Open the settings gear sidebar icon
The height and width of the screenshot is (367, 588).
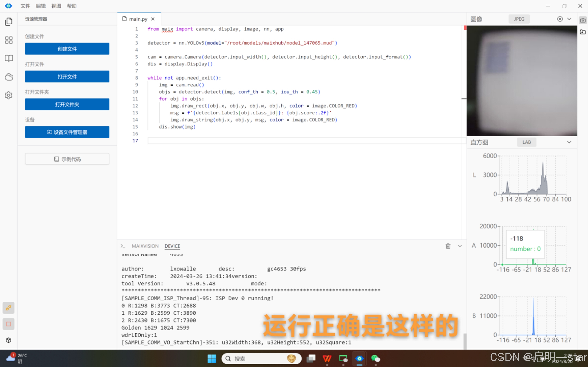click(x=9, y=95)
